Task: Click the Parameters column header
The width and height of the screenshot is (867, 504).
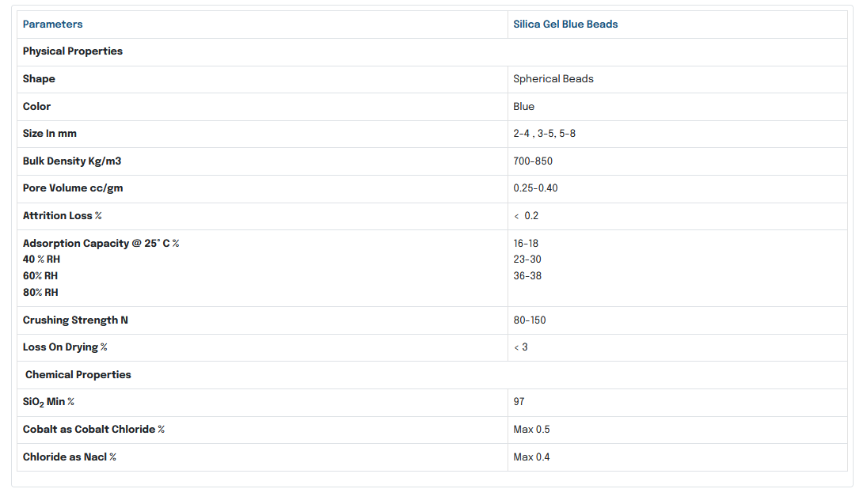Action: click(x=52, y=25)
